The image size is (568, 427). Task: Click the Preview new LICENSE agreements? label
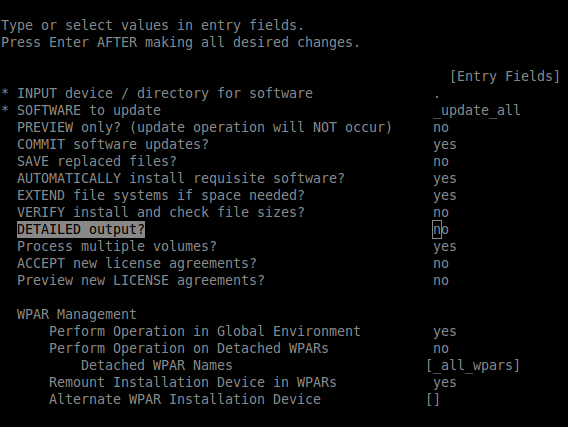coord(141,281)
